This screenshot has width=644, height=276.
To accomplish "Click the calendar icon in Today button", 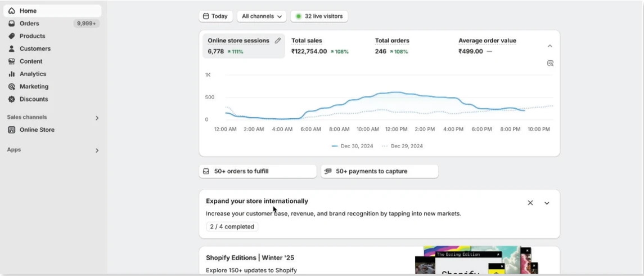I will pos(206,16).
